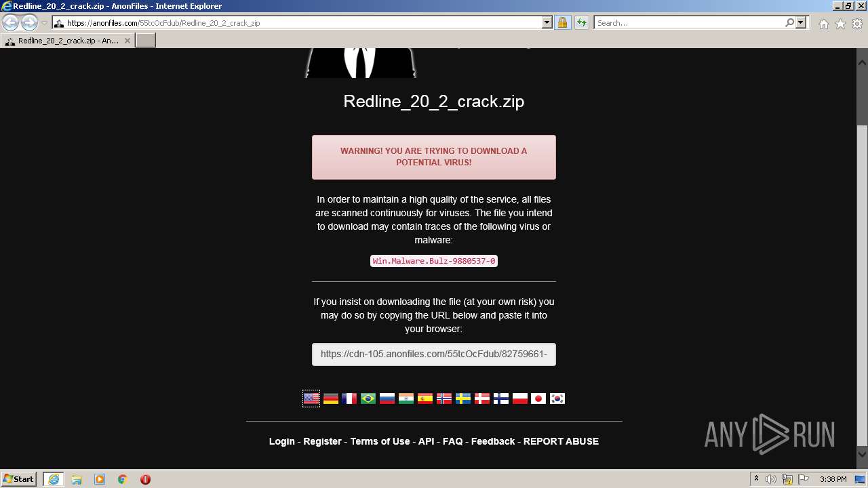
Task: Select the Danish flag language
Action: coord(482,399)
